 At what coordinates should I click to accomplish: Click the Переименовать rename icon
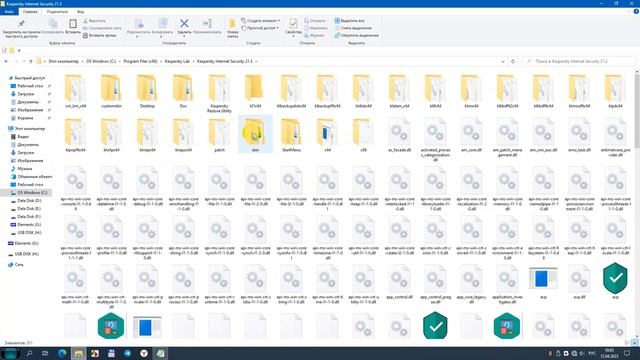click(x=207, y=24)
